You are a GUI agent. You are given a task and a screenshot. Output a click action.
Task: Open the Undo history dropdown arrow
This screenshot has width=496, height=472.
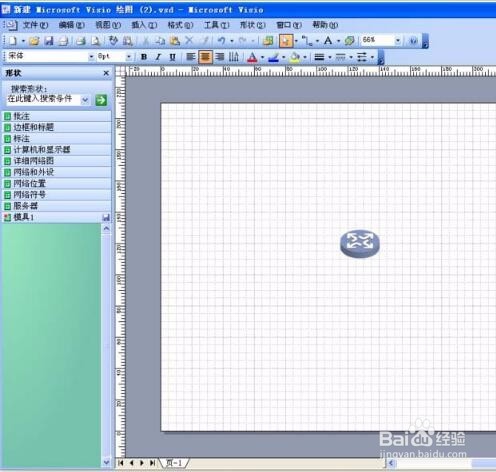click(x=231, y=41)
